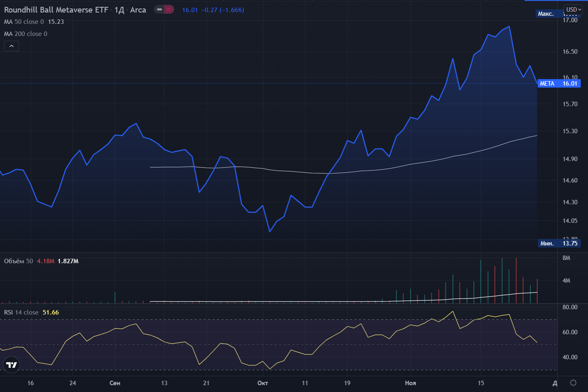Screen dimensions: 588x392
Task: Click the grey dash market status icon
Action: click(x=160, y=10)
